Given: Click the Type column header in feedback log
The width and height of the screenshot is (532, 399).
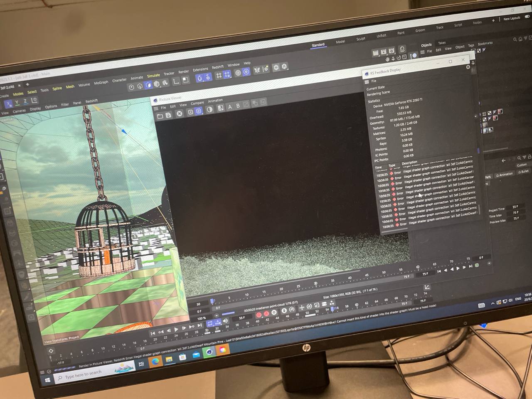Looking at the screenshot, I should [392, 165].
